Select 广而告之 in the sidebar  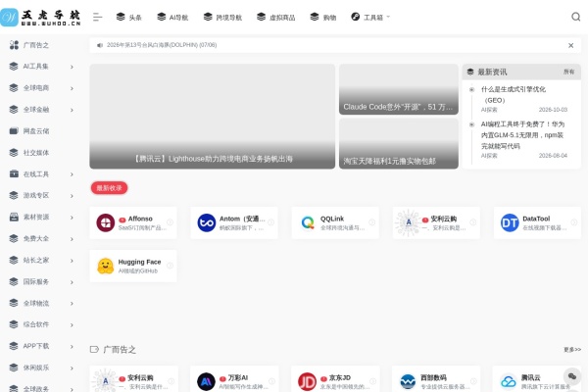tap(37, 45)
